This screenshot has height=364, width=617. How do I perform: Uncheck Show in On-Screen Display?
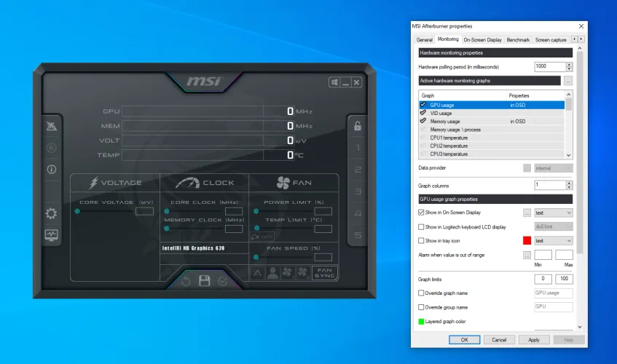421,213
